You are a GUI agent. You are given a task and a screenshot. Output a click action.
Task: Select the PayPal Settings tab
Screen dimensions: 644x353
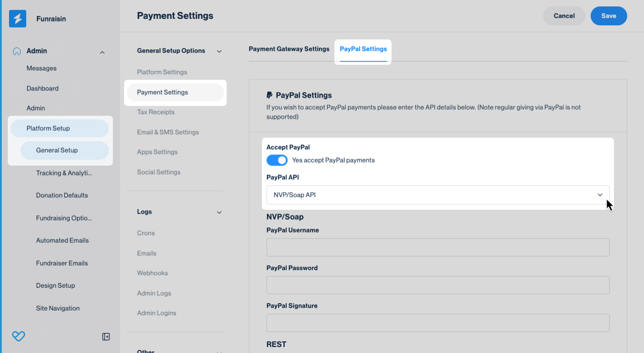tap(363, 49)
